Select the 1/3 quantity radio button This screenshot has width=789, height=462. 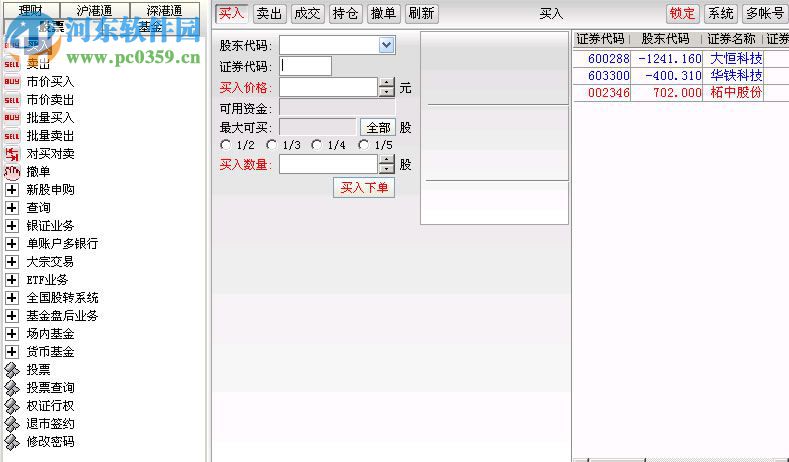tap(271, 145)
